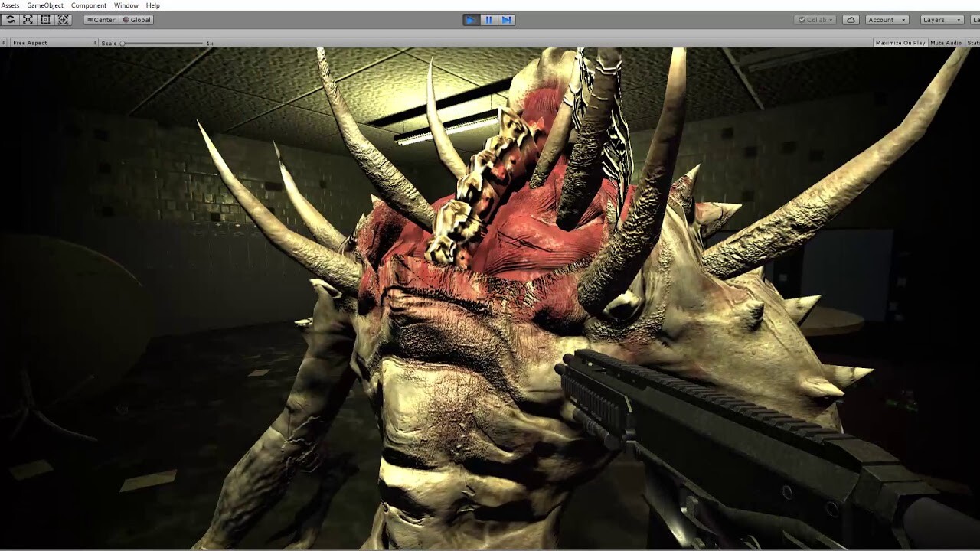Stop play mode with the Play button
This screenshot has height=551, width=980.
pos(471,20)
